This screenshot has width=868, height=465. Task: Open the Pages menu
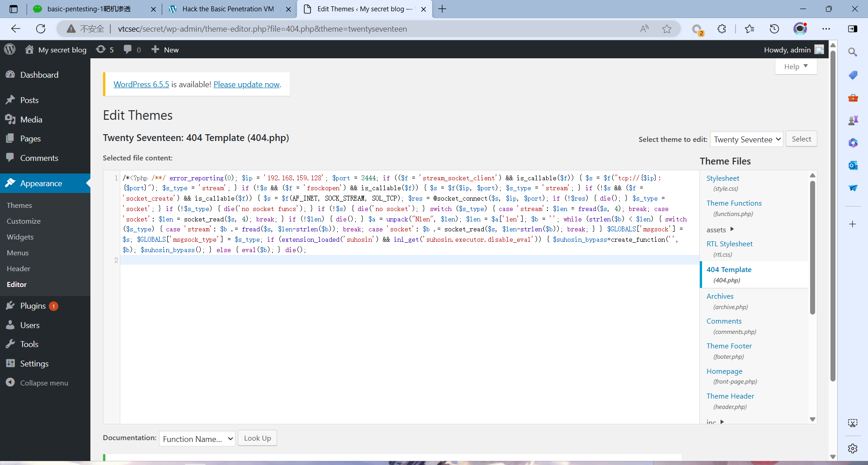tap(45, 138)
